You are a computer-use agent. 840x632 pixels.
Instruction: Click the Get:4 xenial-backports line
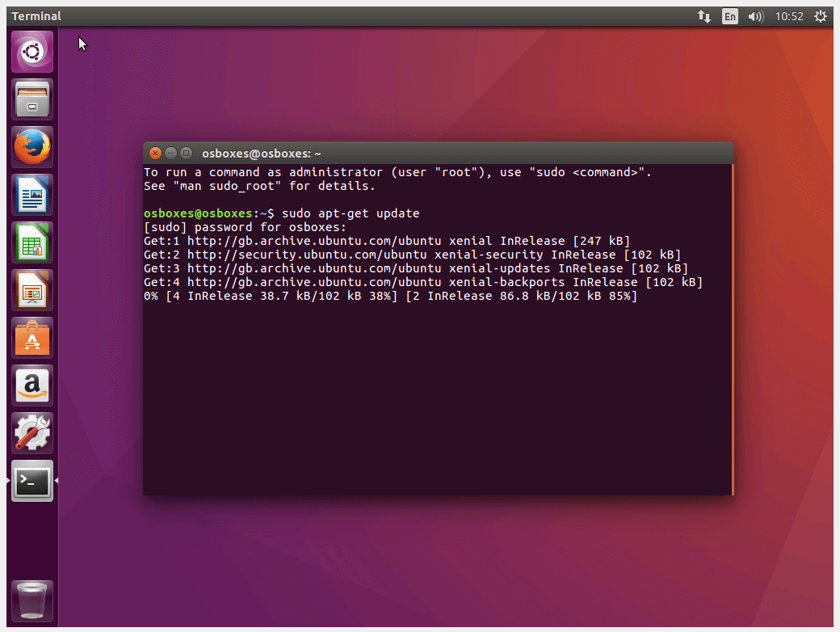tap(423, 283)
